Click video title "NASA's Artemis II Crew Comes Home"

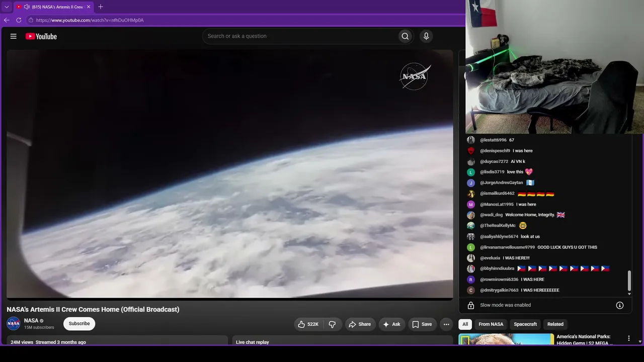coord(93,310)
